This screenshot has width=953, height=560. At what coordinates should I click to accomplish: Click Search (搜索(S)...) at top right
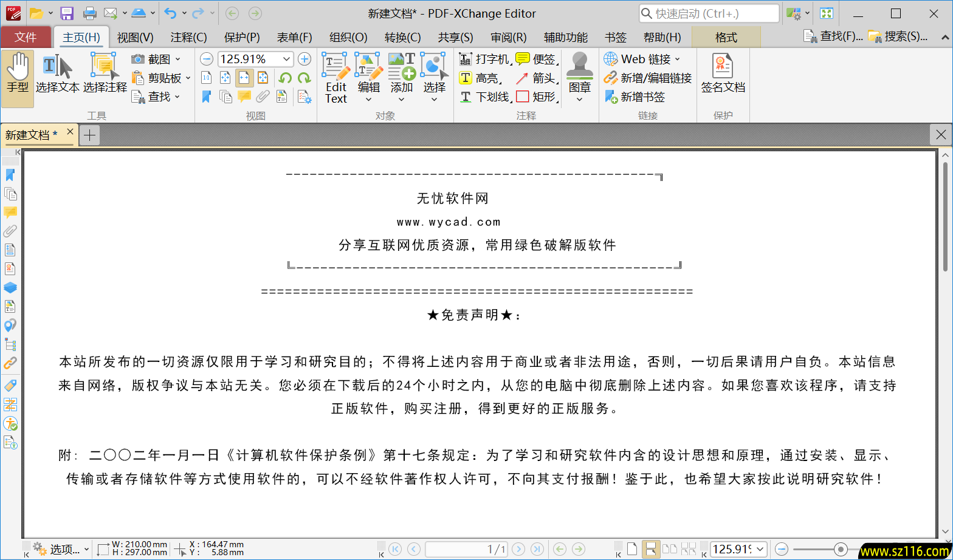[x=898, y=36]
